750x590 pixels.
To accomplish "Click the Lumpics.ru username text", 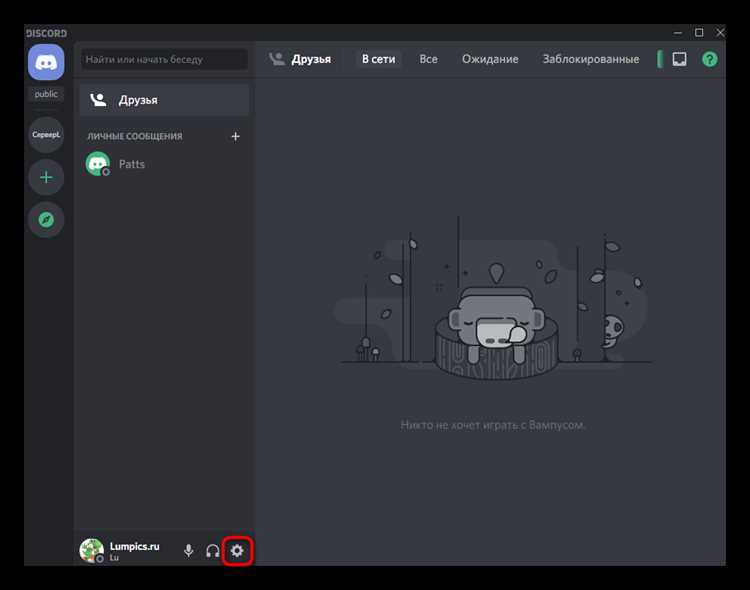I will pos(134,546).
